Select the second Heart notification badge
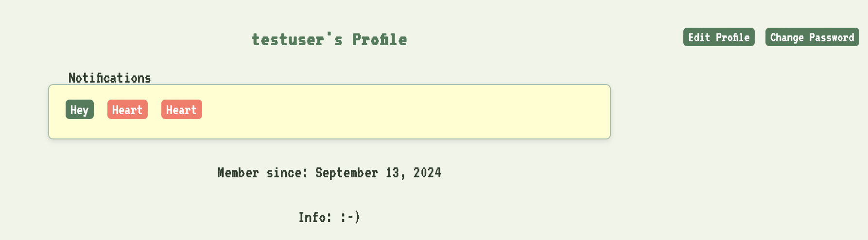The width and height of the screenshot is (868, 240). pos(181,110)
